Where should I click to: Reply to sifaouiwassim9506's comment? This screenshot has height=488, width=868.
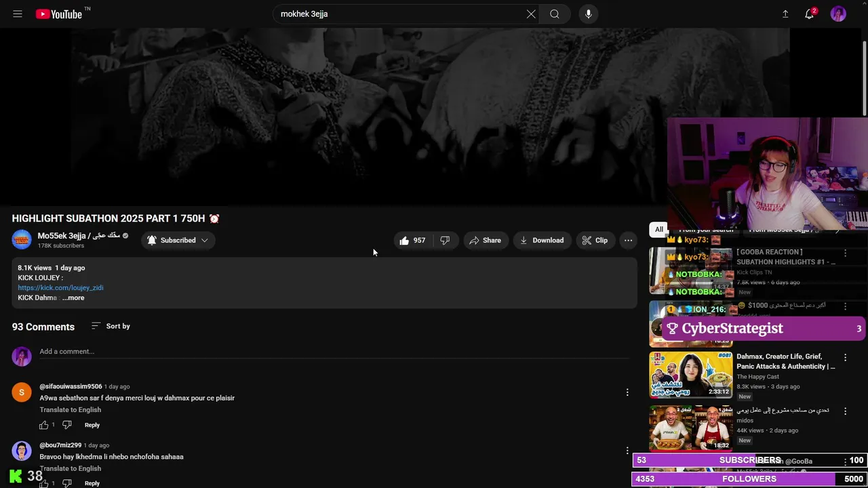click(92, 425)
